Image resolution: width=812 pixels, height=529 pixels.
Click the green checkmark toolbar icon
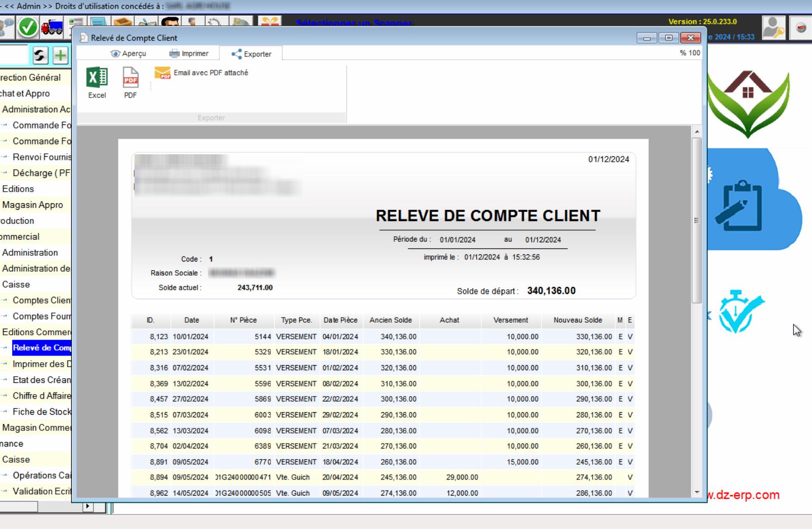(28, 27)
